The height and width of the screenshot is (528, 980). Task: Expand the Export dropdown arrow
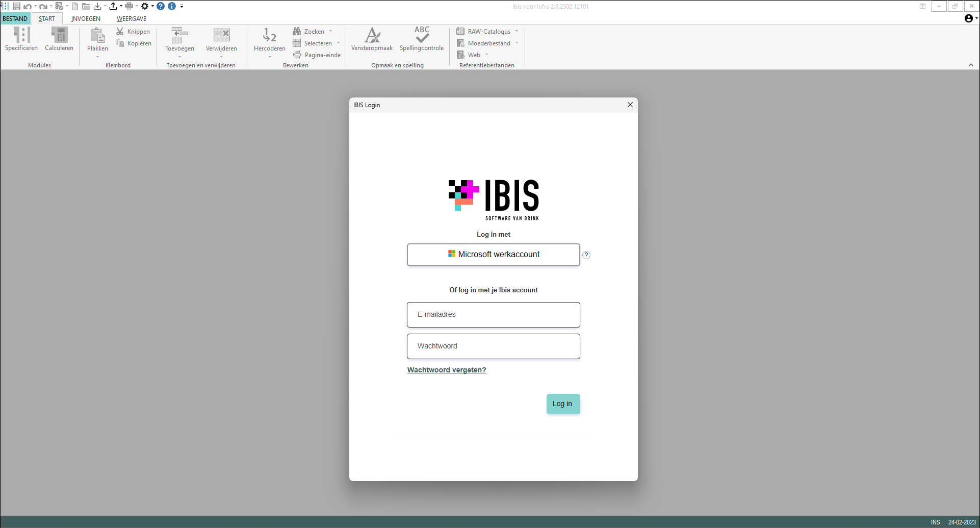(x=121, y=6)
